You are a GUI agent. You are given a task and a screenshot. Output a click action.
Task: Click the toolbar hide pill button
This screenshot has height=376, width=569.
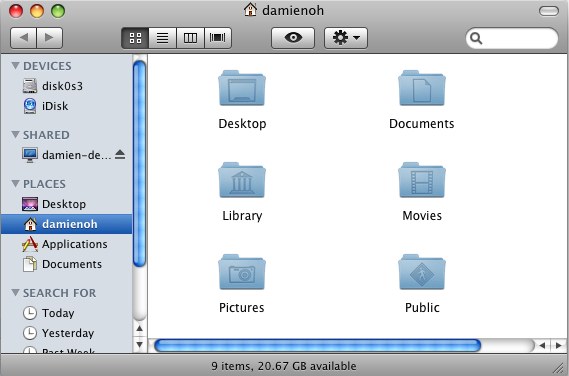pyautogui.click(x=549, y=11)
